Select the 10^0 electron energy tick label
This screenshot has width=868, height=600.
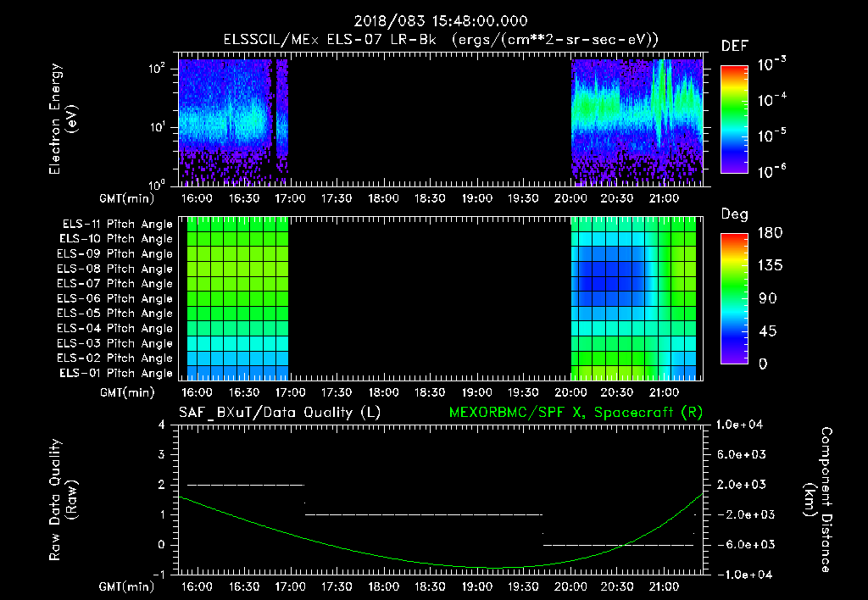pyautogui.click(x=157, y=185)
